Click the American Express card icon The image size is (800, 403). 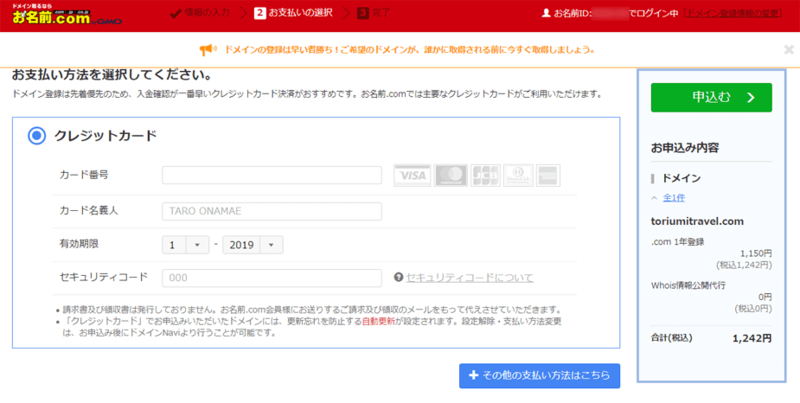pos(548,175)
